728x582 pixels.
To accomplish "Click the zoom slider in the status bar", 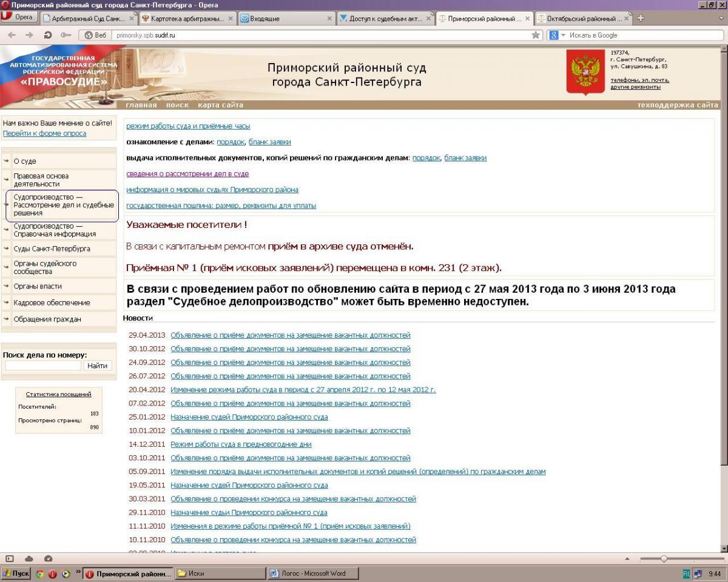I will pos(664,558).
